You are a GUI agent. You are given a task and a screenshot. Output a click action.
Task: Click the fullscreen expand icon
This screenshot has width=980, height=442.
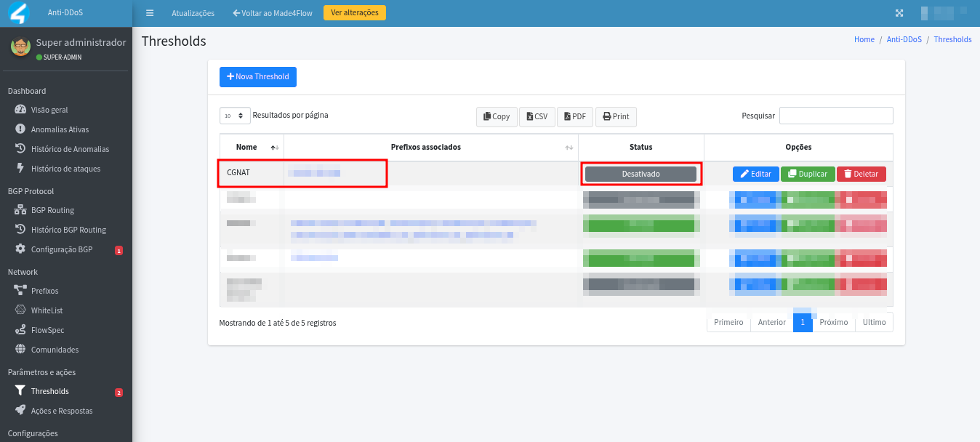899,13
